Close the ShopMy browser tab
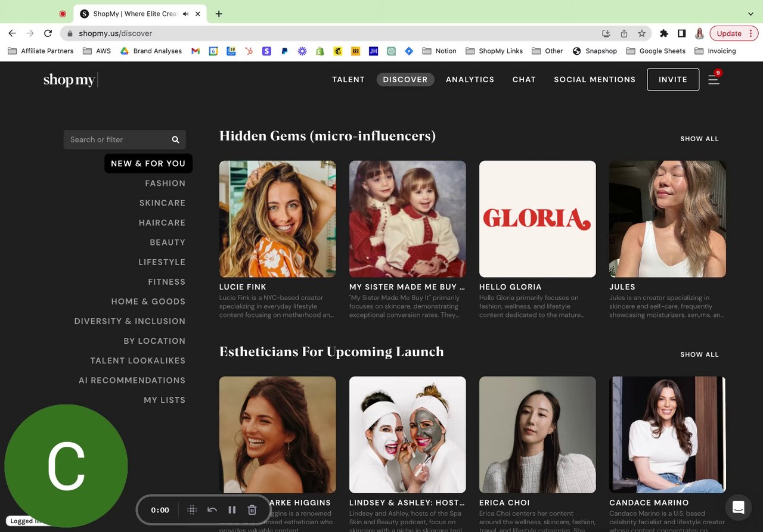Viewport: 763px width, 532px height. tap(198, 14)
